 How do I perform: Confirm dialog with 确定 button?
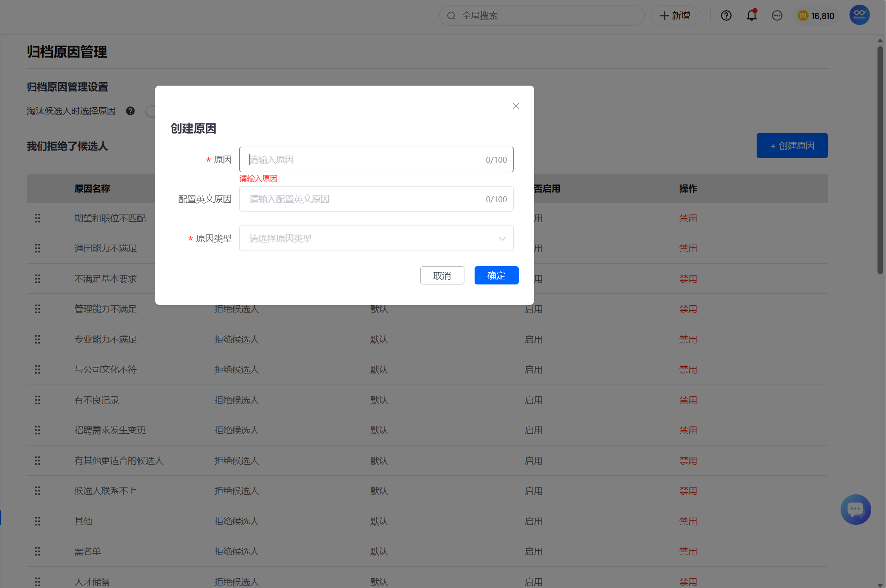coord(496,276)
